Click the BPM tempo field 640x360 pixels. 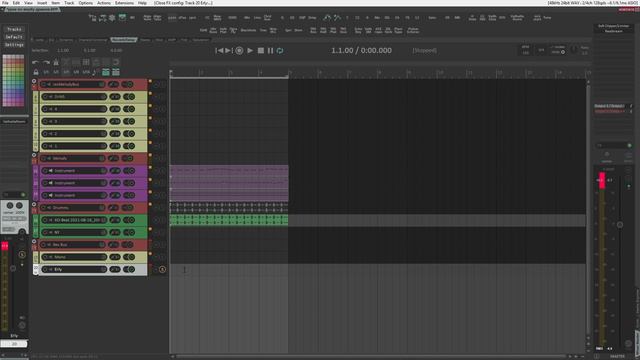[525, 50]
